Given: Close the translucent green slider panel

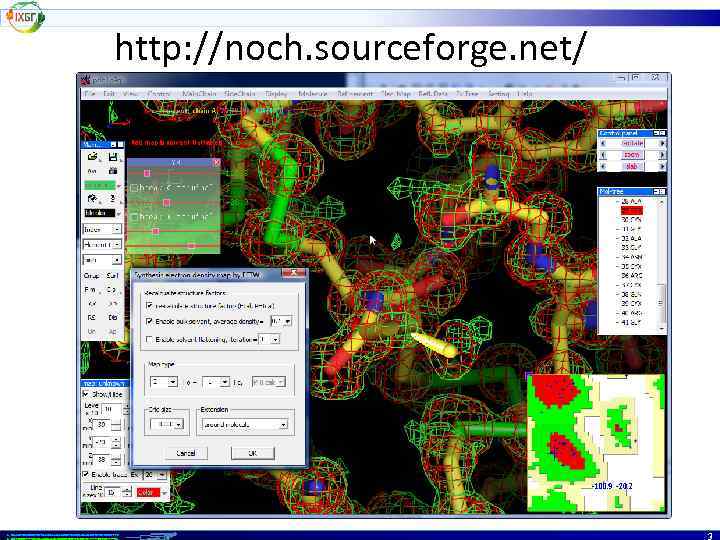Looking at the screenshot, I should pos(217,163).
